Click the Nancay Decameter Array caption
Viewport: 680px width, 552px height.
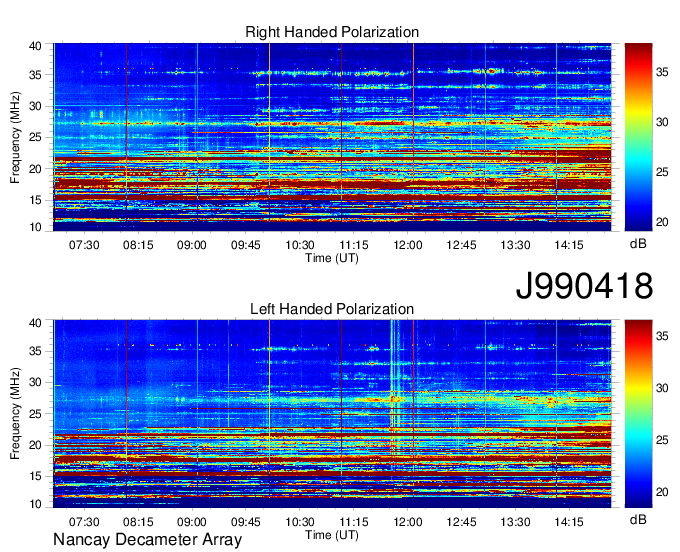coord(147,539)
